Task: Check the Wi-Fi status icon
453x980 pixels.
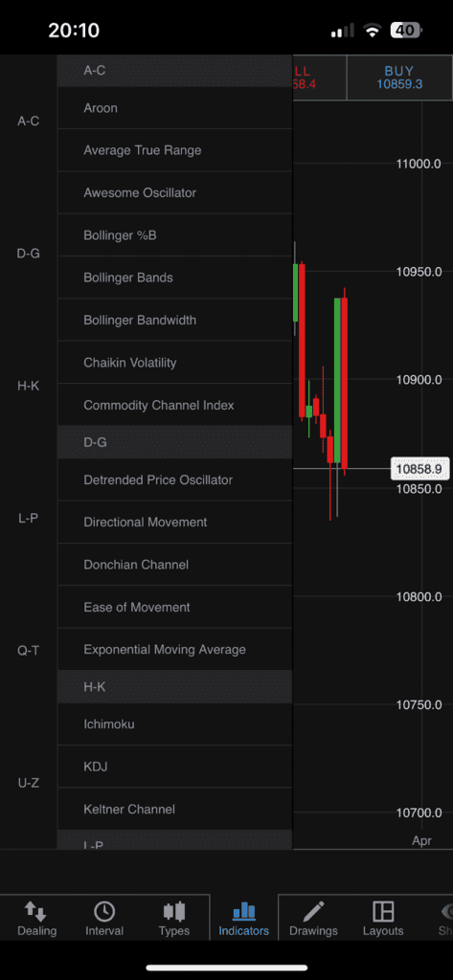Action: pos(373,30)
